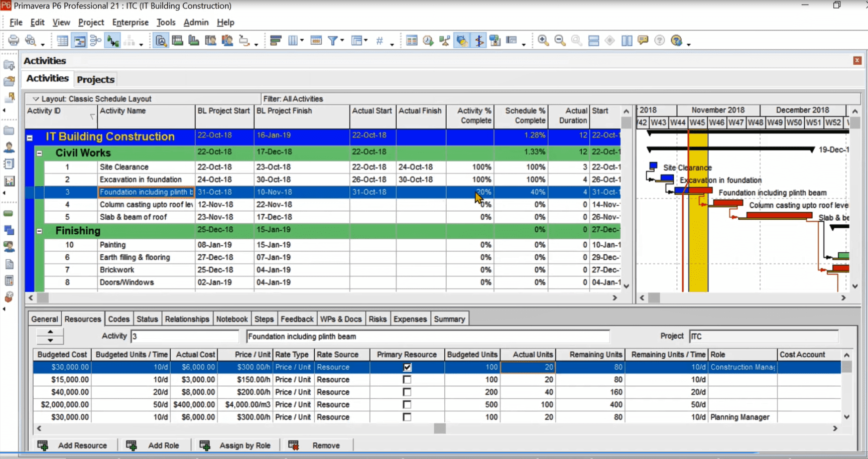Click the activity up/down stepper in details
The height and width of the screenshot is (459, 868).
tap(50, 336)
